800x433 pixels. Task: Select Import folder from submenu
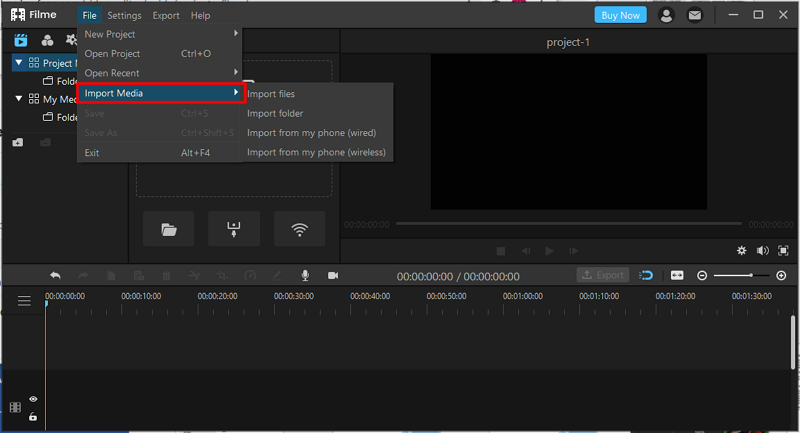(316, 113)
